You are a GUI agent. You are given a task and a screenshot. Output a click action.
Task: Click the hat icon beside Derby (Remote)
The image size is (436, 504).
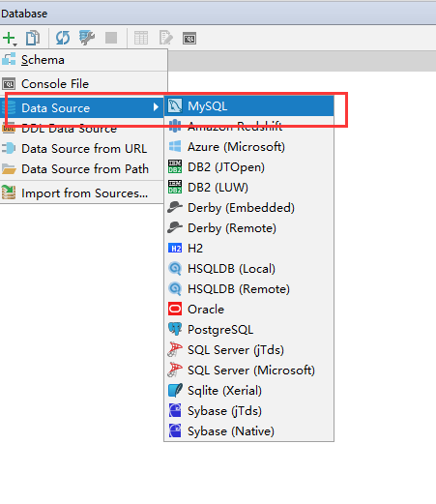(x=175, y=227)
